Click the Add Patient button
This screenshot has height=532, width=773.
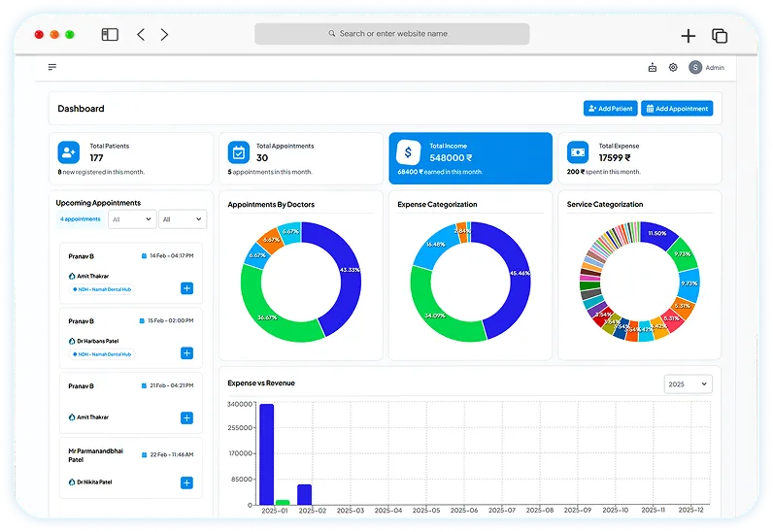click(610, 109)
